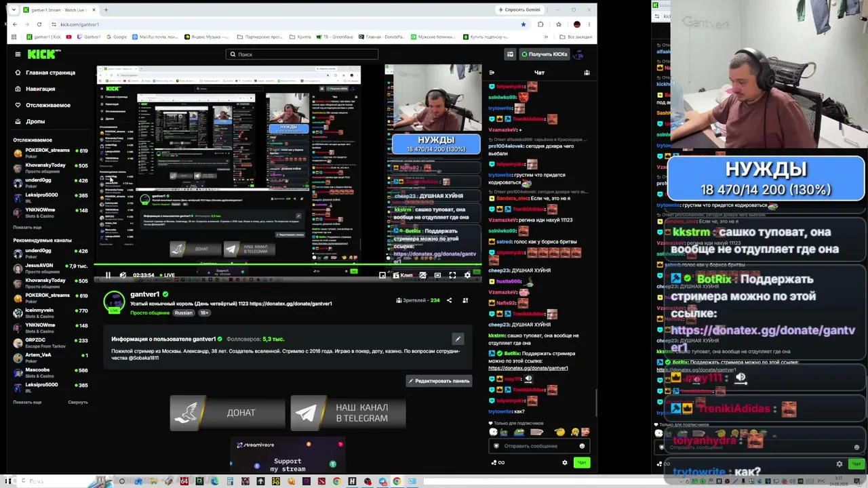Open the Яндекс Музыка bookmark
The width and height of the screenshot is (868, 488).
(x=205, y=37)
